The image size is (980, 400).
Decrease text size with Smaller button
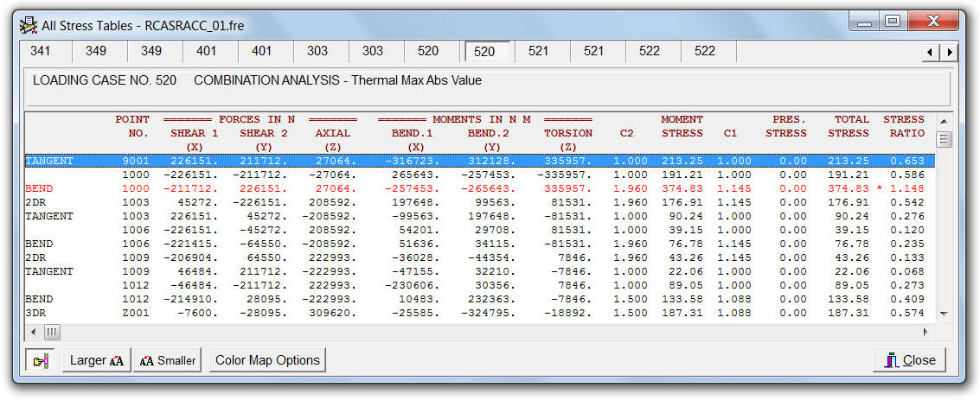(x=168, y=360)
